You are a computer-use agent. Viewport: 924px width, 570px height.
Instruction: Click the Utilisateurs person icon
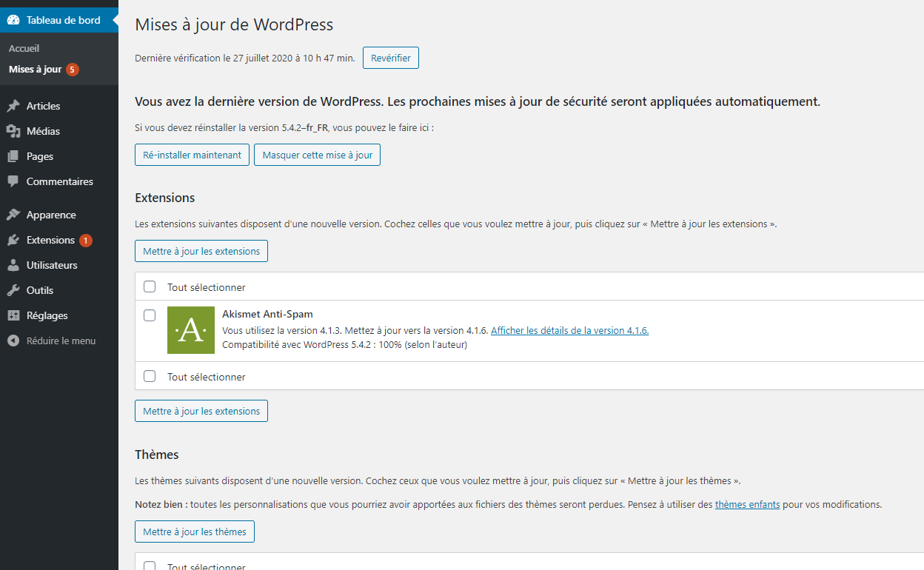pos(13,265)
